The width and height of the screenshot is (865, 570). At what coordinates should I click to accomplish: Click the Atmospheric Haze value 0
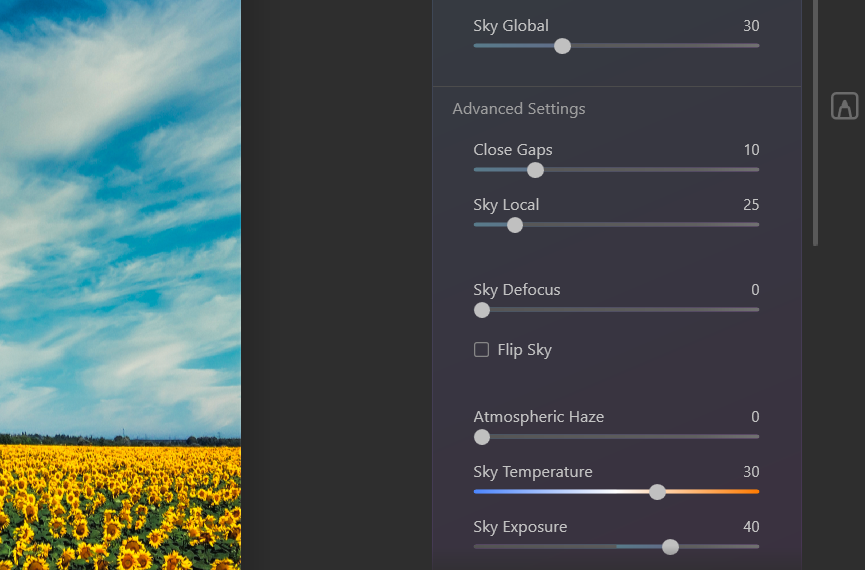point(755,417)
